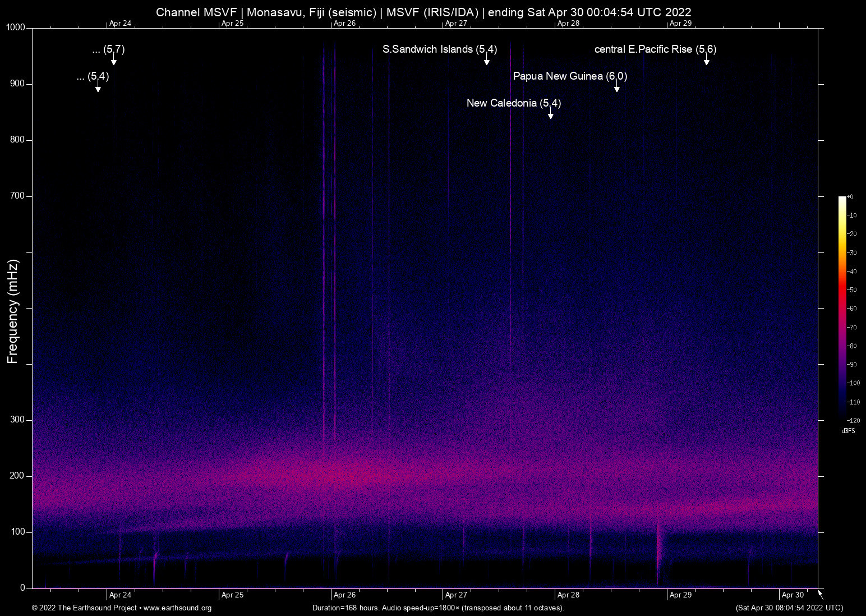Click the Apr 24 label on top axis
Image resolution: width=866 pixels, height=616 pixels.
pos(120,24)
